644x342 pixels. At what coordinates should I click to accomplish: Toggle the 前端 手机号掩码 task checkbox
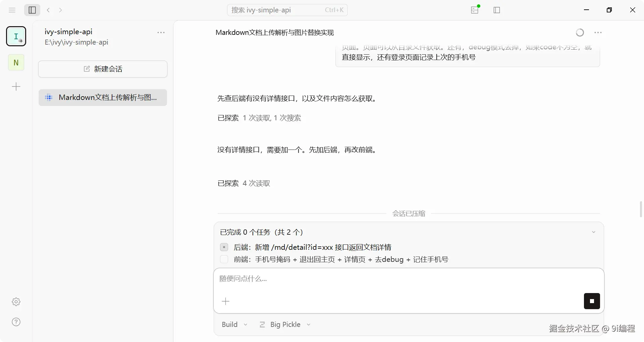pyautogui.click(x=224, y=259)
